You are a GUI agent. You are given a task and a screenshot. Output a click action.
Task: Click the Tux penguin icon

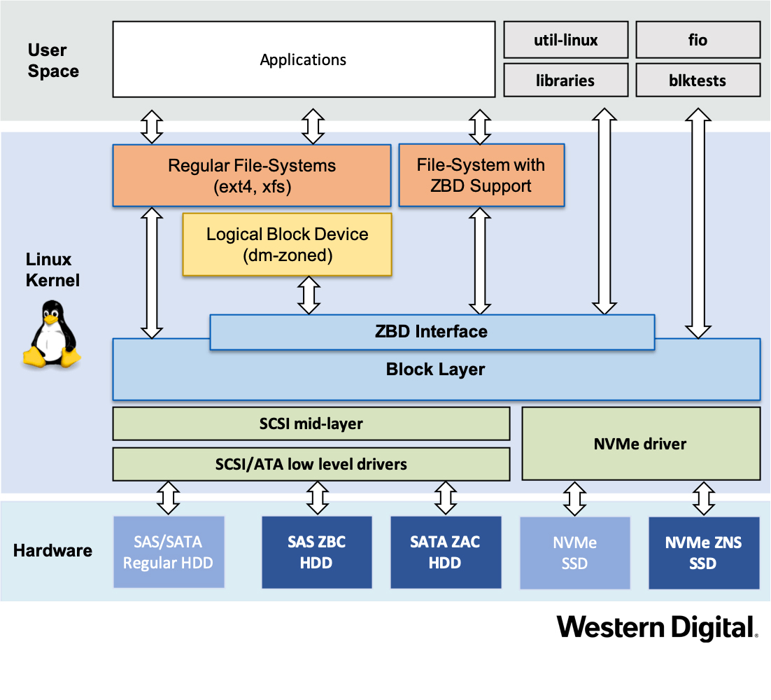pyautogui.click(x=52, y=334)
